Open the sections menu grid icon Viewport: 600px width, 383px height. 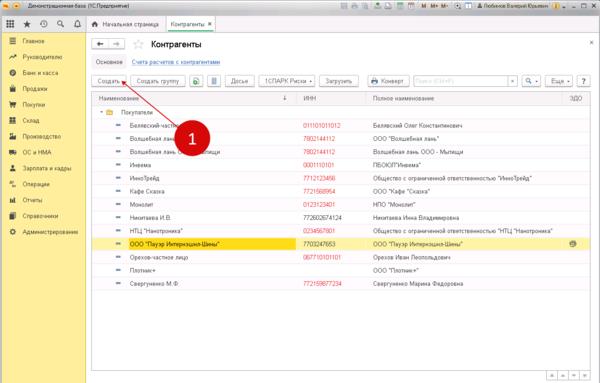[10, 24]
